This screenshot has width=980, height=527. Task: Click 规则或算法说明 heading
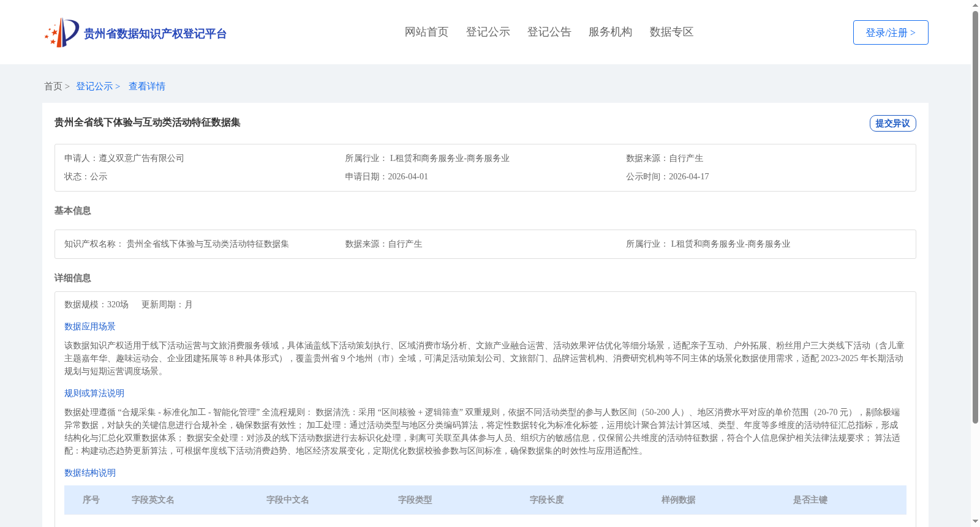click(x=94, y=393)
